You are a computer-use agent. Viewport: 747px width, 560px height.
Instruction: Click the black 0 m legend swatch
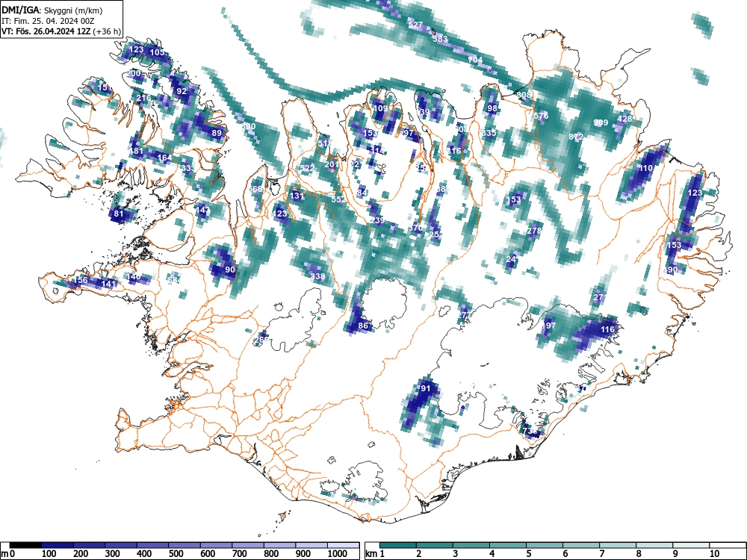coord(25,545)
